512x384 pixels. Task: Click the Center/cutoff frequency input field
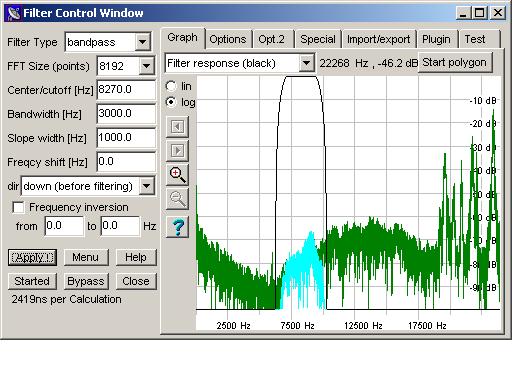126,90
